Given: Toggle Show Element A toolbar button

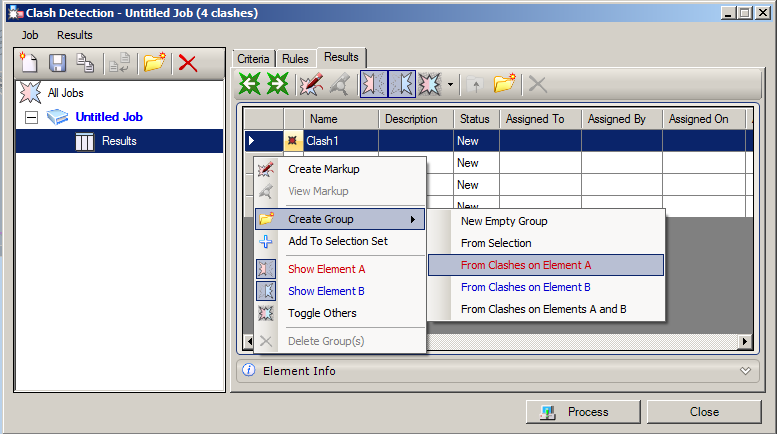Looking at the screenshot, I should 374,84.
